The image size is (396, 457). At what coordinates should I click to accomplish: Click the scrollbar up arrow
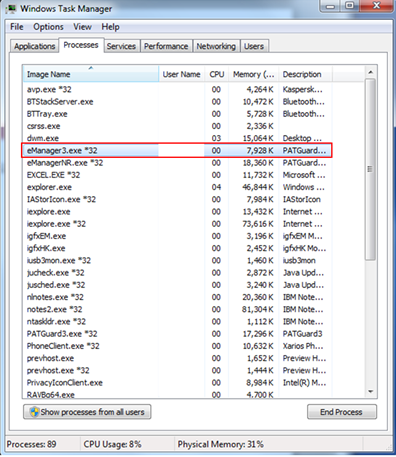click(371, 72)
